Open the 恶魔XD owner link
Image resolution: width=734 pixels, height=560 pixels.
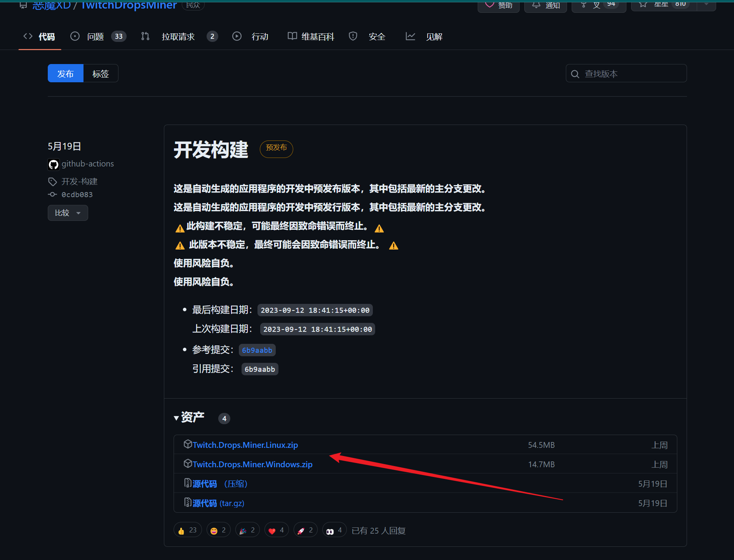pyautogui.click(x=51, y=5)
